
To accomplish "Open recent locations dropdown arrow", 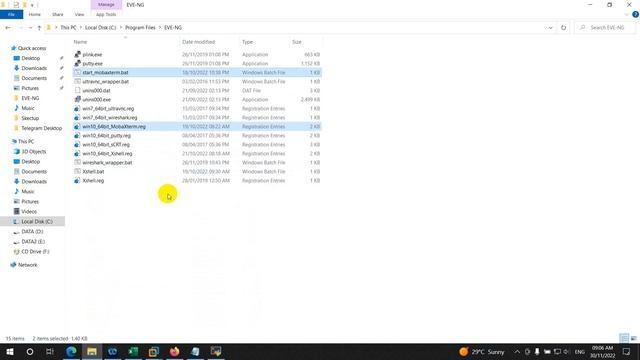I will [30, 28].
